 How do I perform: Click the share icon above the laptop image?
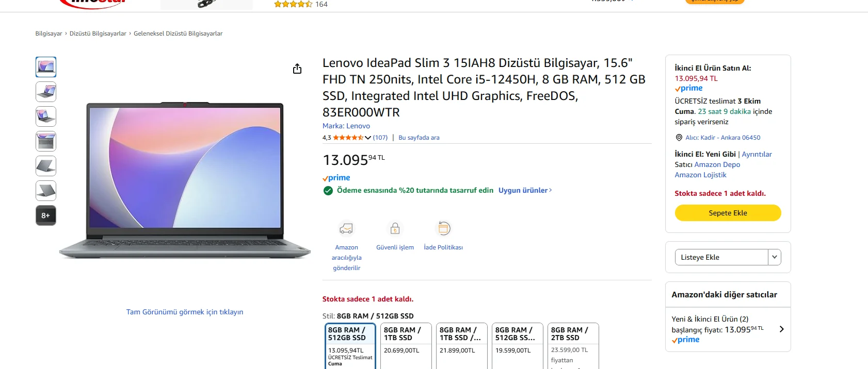point(297,69)
